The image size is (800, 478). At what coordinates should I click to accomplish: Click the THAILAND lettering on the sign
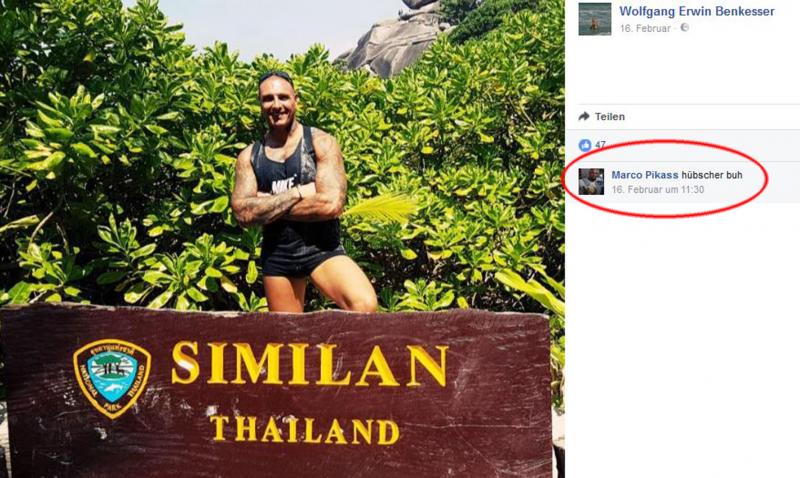[x=305, y=431]
